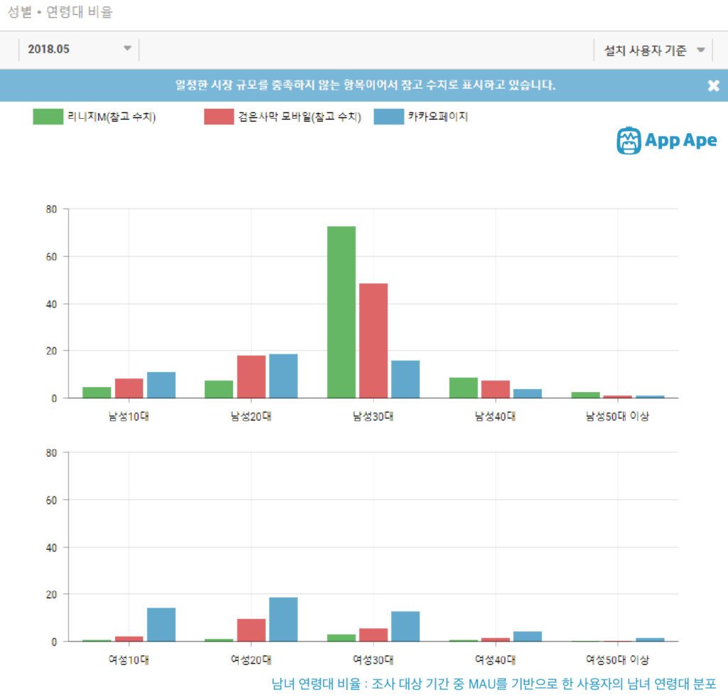Click the blue bar for 남성10대
The width and height of the screenshot is (728, 700).
coord(161,385)
